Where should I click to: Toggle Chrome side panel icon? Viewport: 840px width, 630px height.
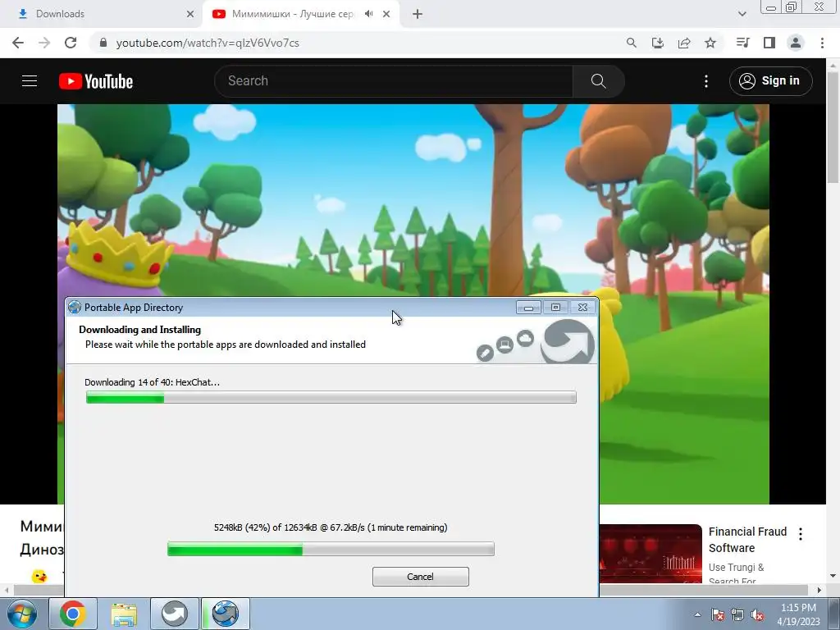(769, 43)
